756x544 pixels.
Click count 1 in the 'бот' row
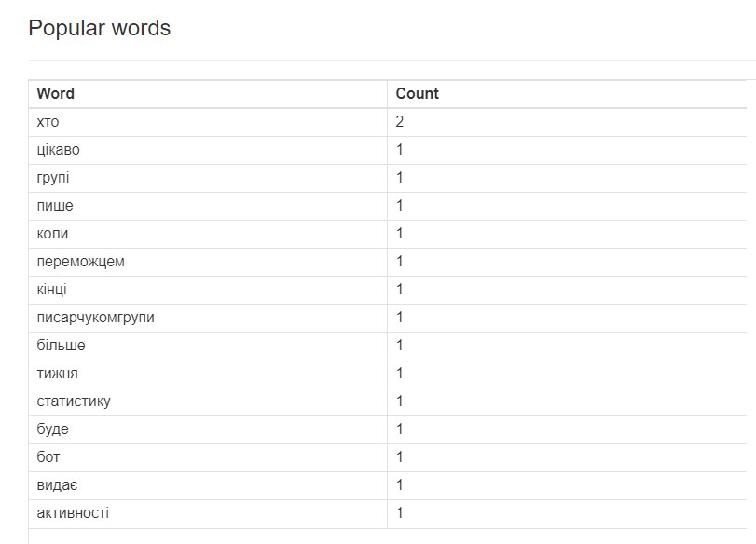399,457
